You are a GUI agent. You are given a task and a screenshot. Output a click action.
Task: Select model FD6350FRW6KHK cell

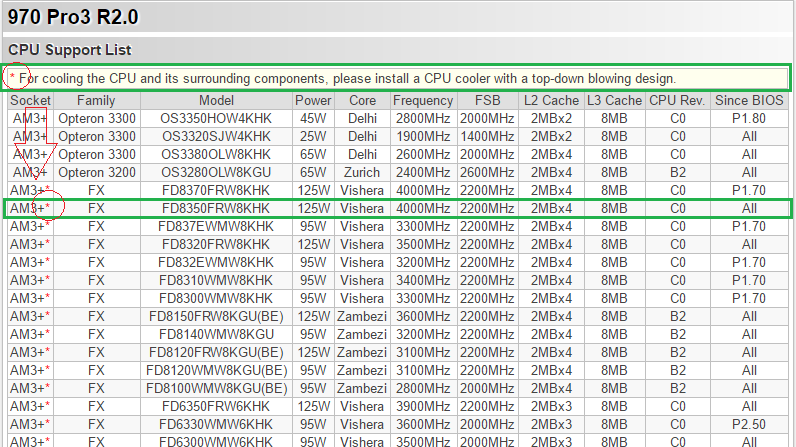click(x=216, y=406)
